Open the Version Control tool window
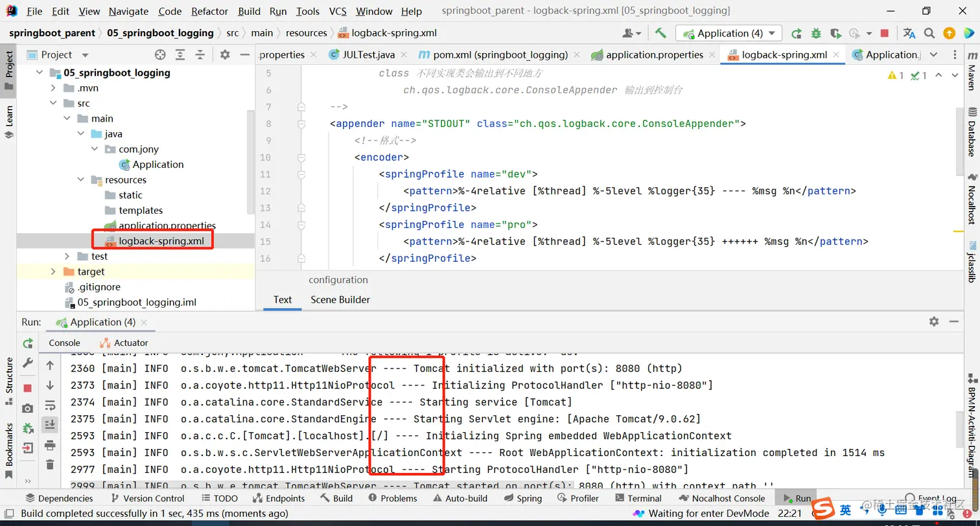 point(147,498)
